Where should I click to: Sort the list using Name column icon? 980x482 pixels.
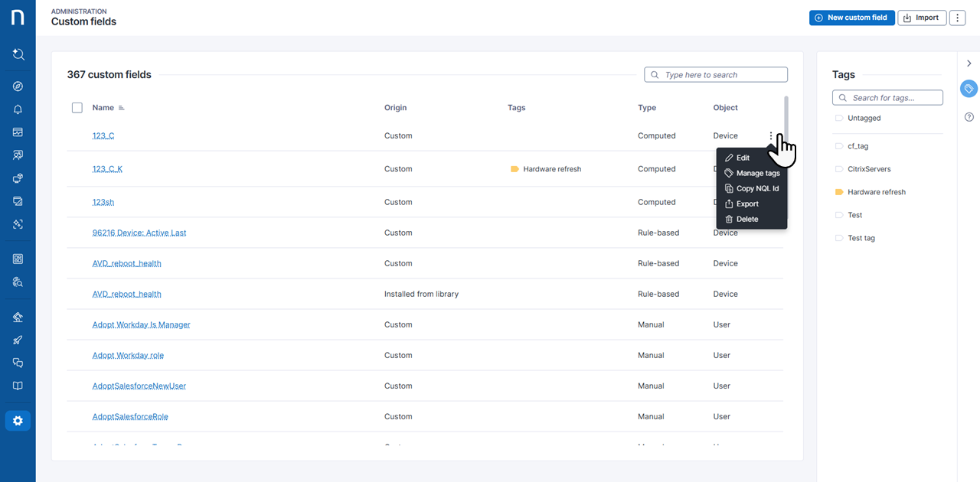[x=122, y=108]
